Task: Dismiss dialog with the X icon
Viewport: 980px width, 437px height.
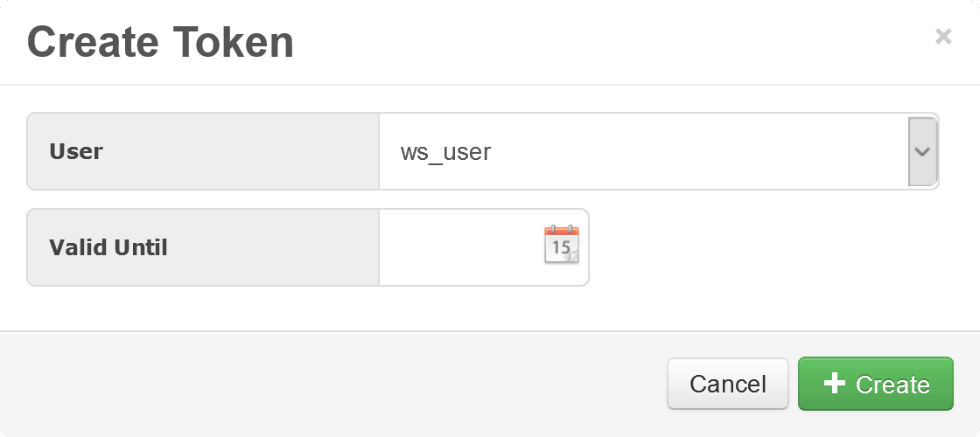Action: point(943,37)
